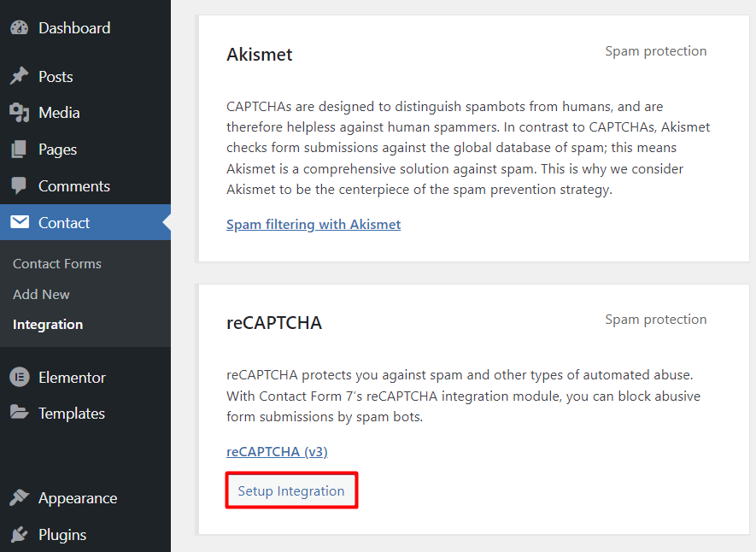The height and width of the screenshot is (552, 756).
Task: Open the Elementor menu icon
Action: pyautogui.click(x=19, y=377)
